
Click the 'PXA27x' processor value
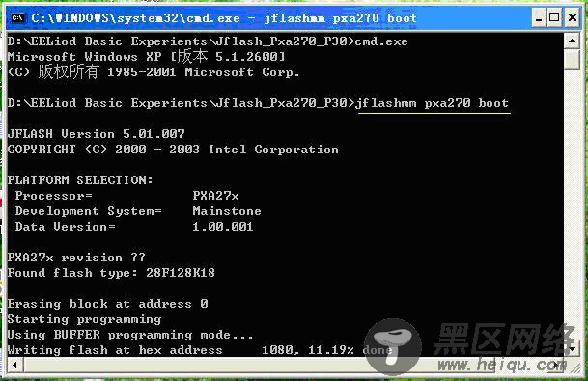[x=215, y=196]
